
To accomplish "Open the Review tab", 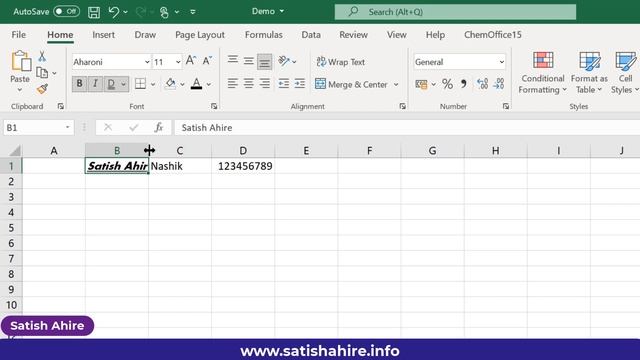I will click(353, 35).
